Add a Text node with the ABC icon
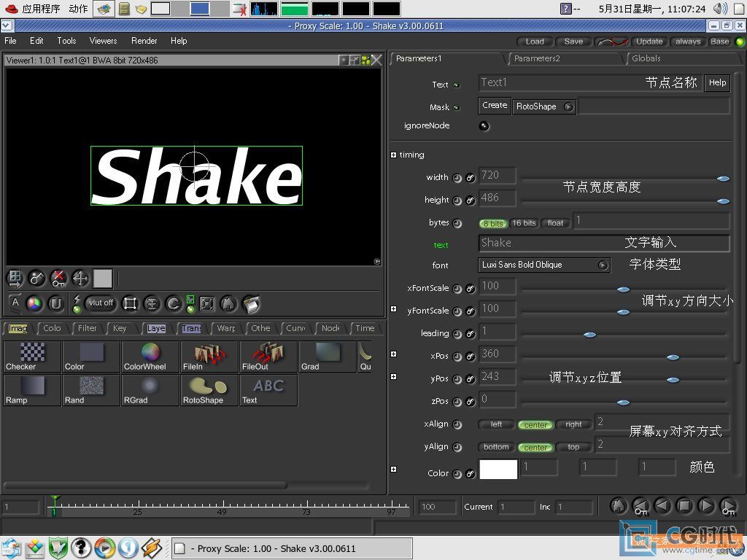The image size is (747, 560). (268, 390)
